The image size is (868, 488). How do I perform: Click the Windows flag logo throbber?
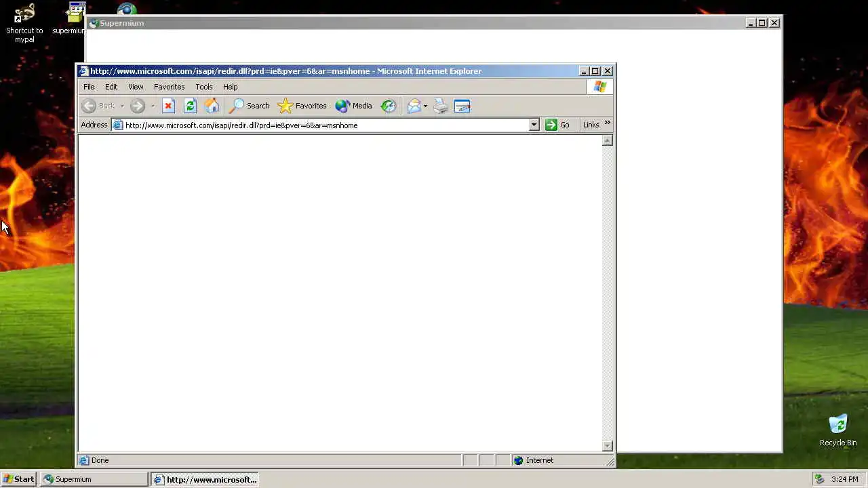point(599,87)
